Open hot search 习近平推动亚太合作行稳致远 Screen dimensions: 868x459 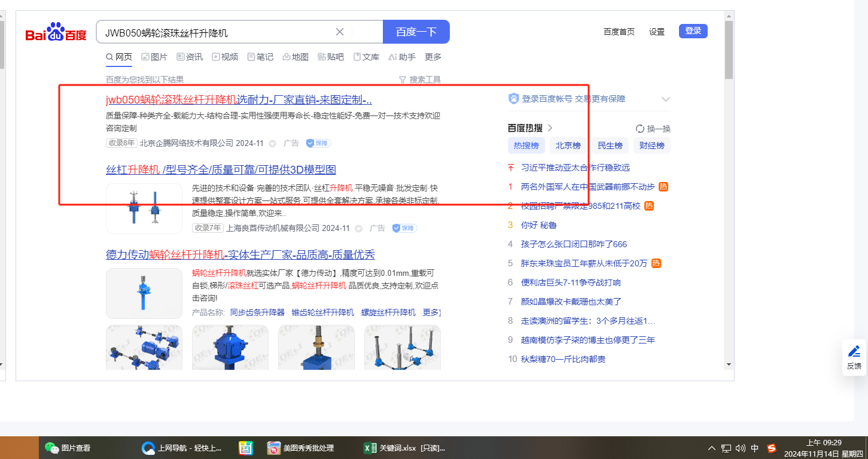[x=575, y=168]
